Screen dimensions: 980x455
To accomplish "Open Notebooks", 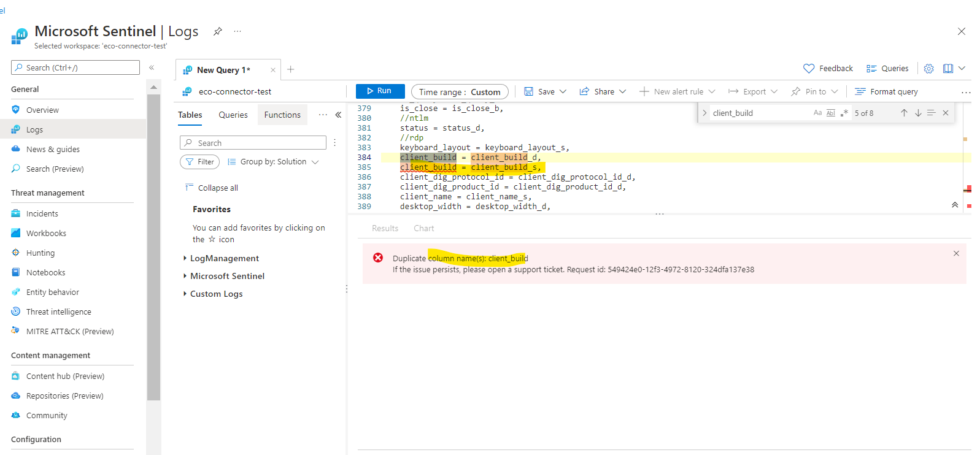I will pos(45,272).
